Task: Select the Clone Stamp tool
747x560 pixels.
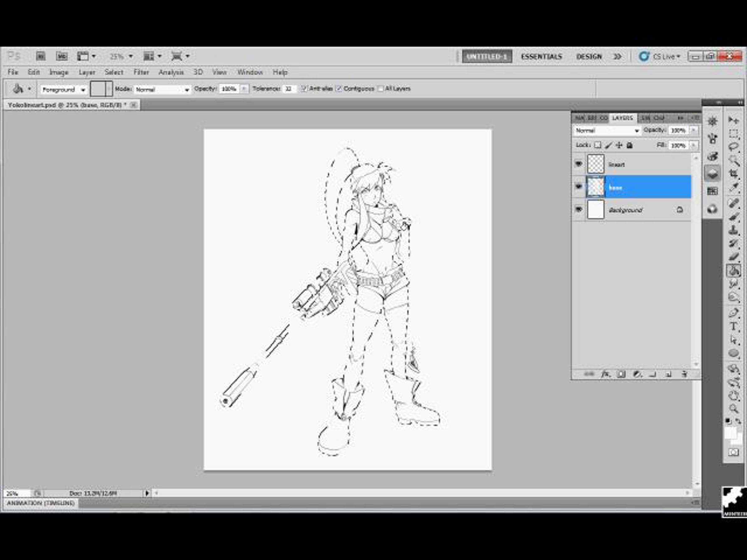Action: coord(733,230)
